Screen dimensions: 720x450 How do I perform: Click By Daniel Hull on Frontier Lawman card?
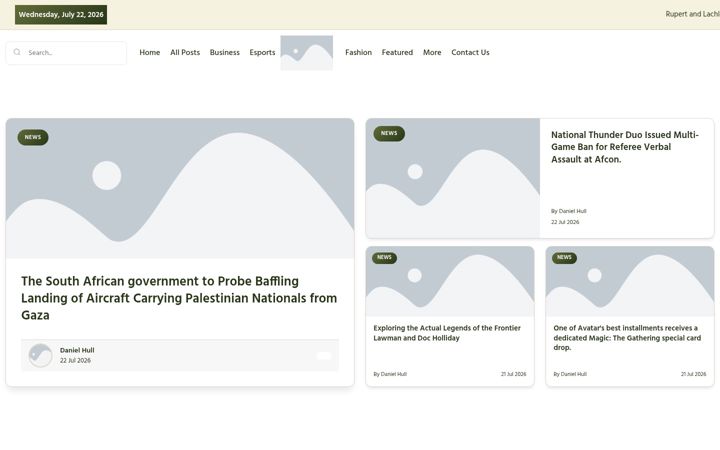(x=390, y=374)
